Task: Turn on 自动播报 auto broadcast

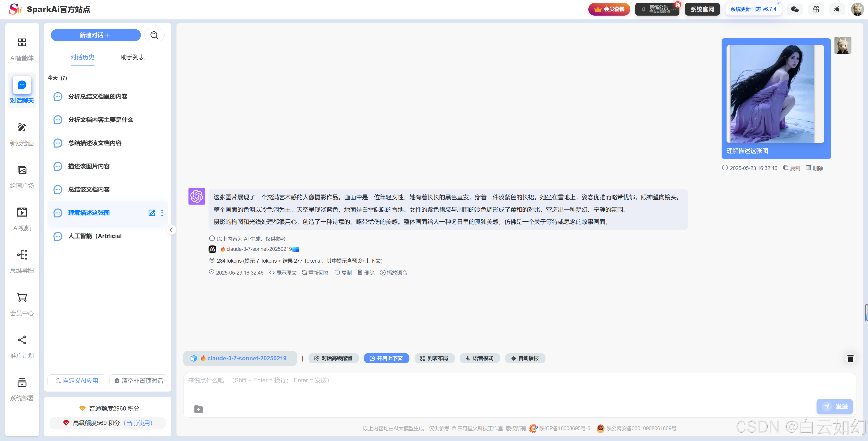Action: tap(525, 358)
